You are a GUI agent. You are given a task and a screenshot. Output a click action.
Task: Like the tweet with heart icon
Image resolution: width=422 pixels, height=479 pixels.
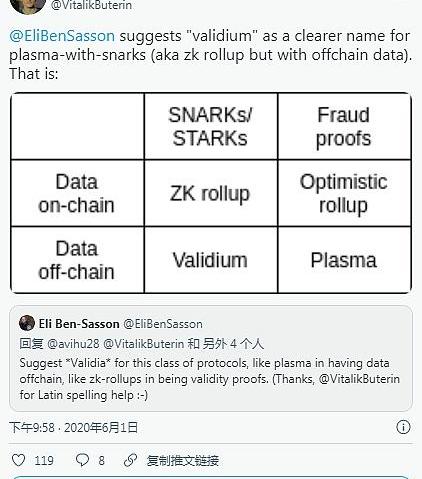(19, 460)
